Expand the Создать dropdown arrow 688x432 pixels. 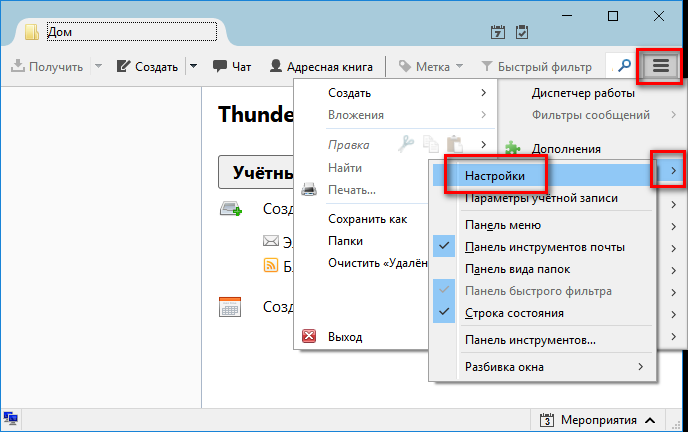coord(193,67)
